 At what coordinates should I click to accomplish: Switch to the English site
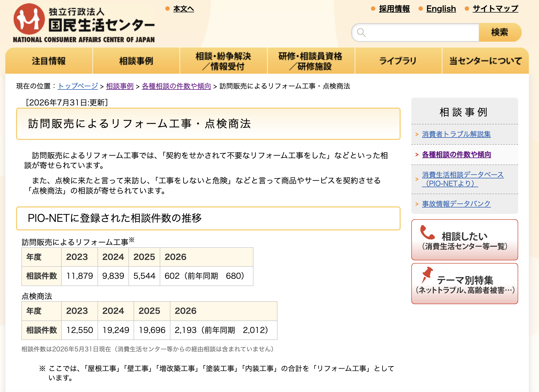point(441,9)
